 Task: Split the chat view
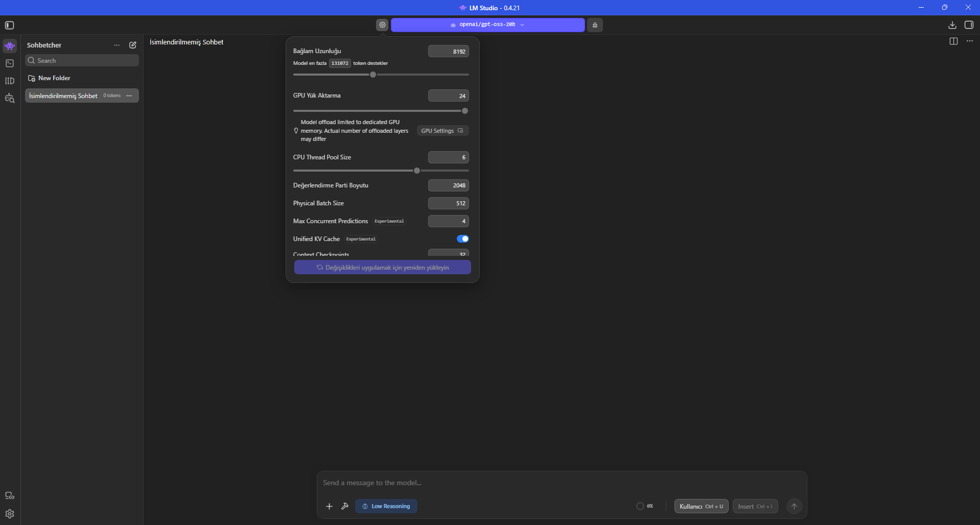(x=953, y=41)
